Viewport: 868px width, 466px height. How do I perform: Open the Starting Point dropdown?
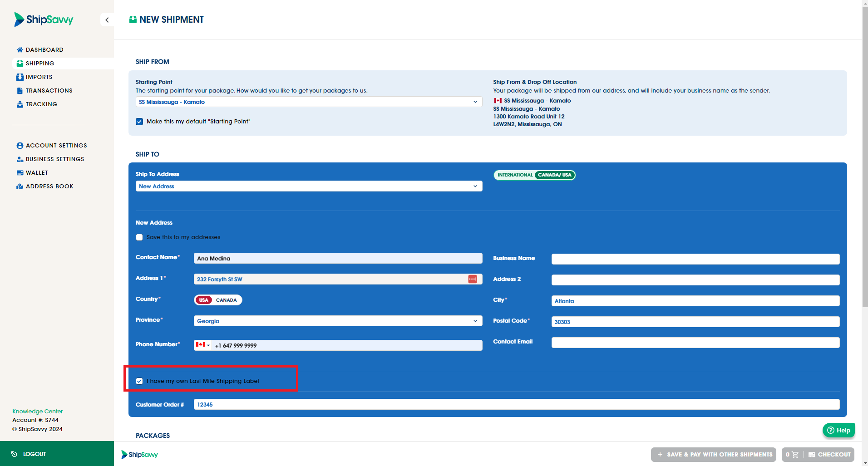pos(309,102)
